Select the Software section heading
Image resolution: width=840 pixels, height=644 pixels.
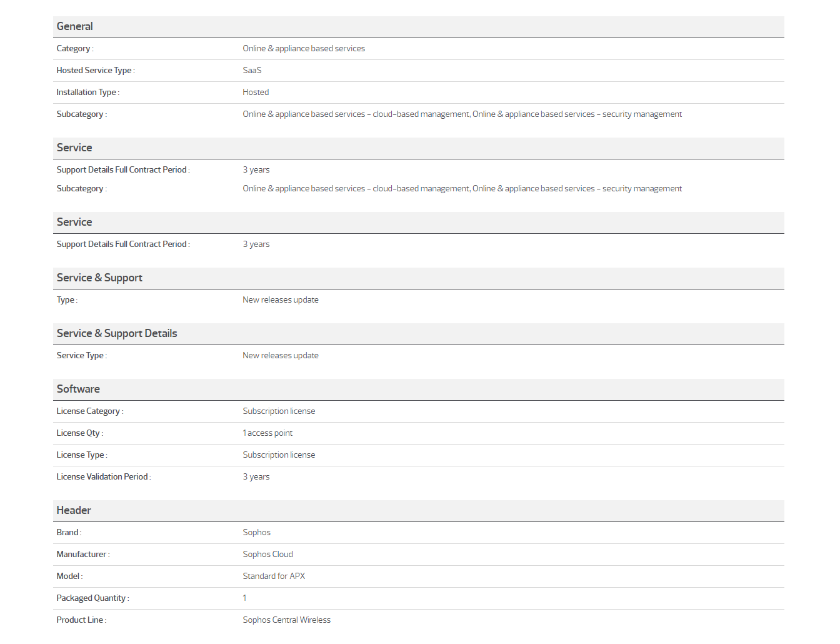(78, 389)
